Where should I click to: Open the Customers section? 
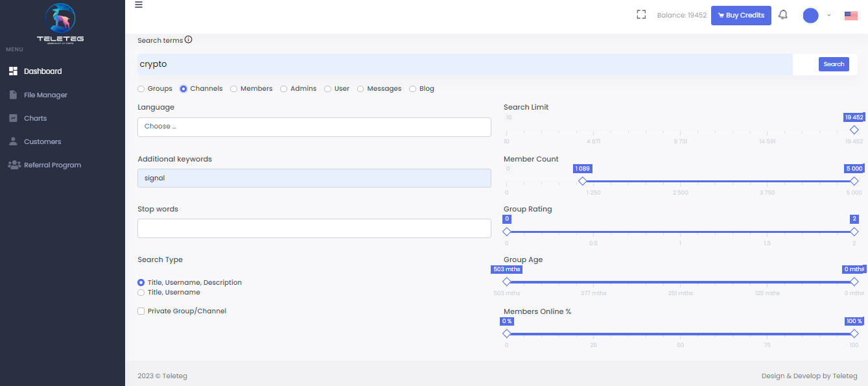click(41, 141)
